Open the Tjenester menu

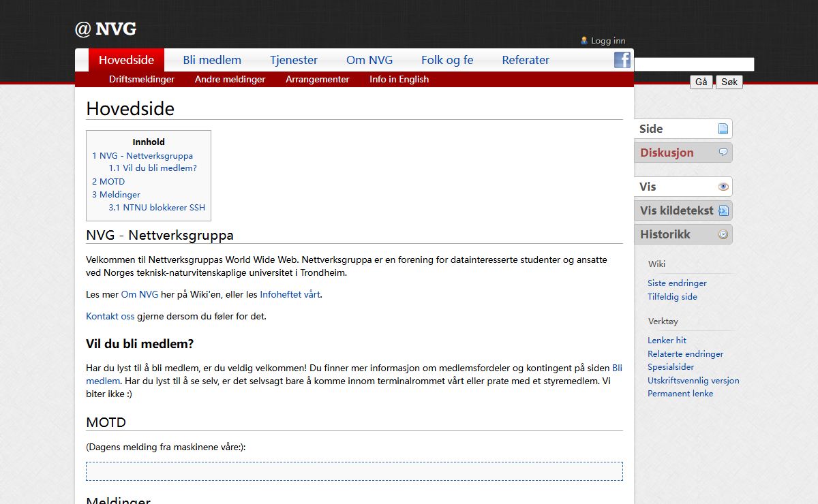pos(294,60)
